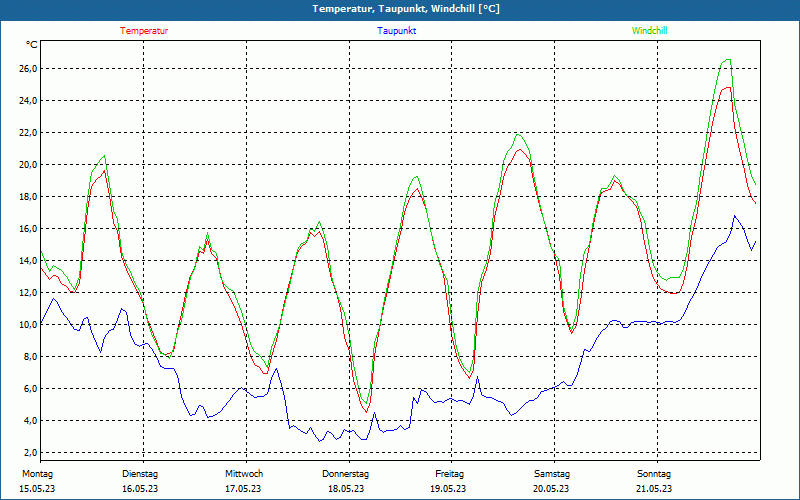The width and height of the screenshot is (800, 500).
Task: Click the 20,0 y-axis value
Action: (x=29, y=164)
